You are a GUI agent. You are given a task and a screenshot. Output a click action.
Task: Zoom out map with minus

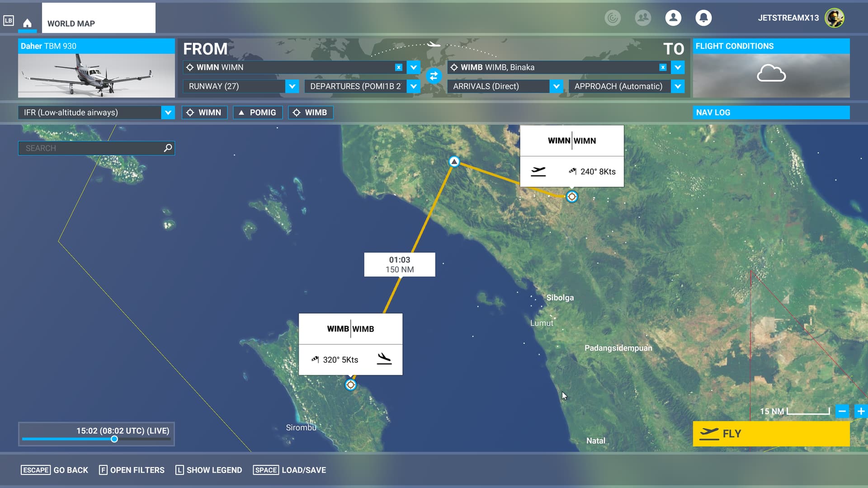(x=842, y=411)
